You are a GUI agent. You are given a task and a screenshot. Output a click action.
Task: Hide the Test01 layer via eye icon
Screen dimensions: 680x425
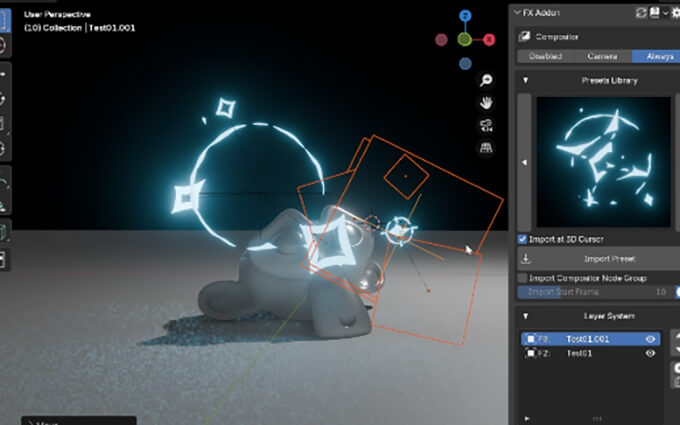[650, 353]
